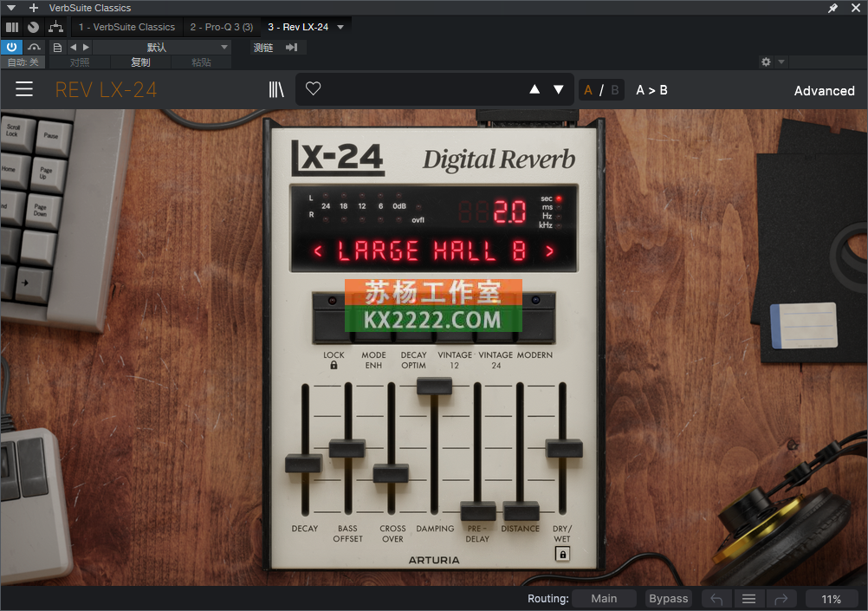Click the routing editor icon in the tab bar
Image resolution: width=868 pixels, height=611 pixels.
[x=56, y=27]
